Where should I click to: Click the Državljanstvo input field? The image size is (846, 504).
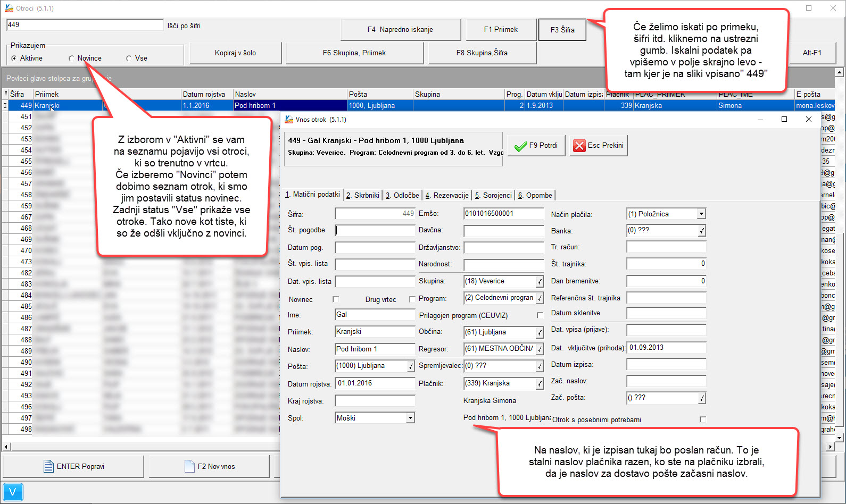(x=503, y=247)
